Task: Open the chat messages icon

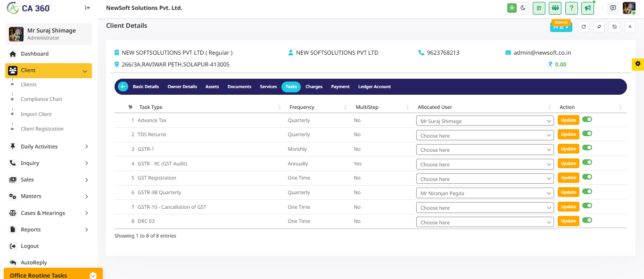Action: [x=613, y=8]
